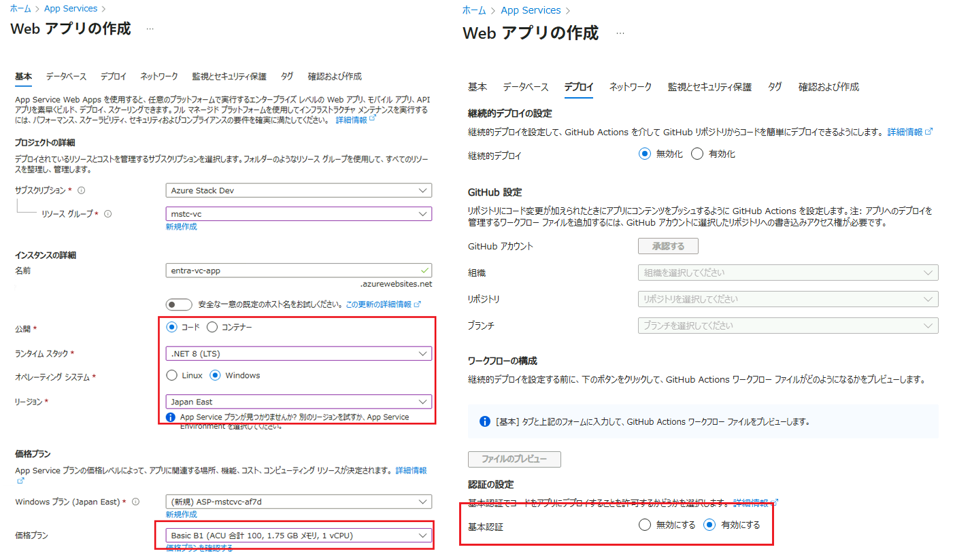This screenshot has width=955, height=560.
Task: Expand the 価格プラン dropdown showing Basic B1
Action: point(298,536)
